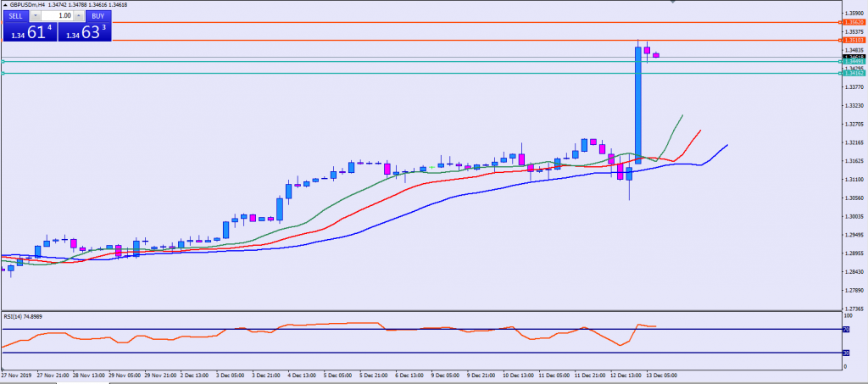Click the current price 1.34618 label

[854, 58]
